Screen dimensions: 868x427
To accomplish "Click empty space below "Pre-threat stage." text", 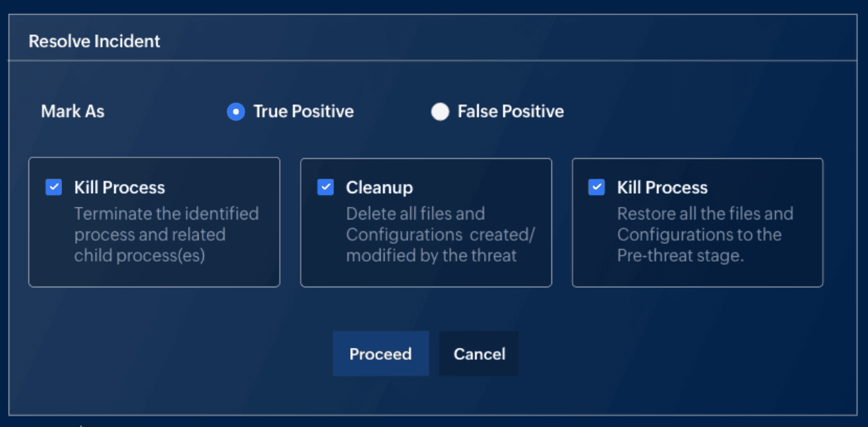I will (697, 275).
